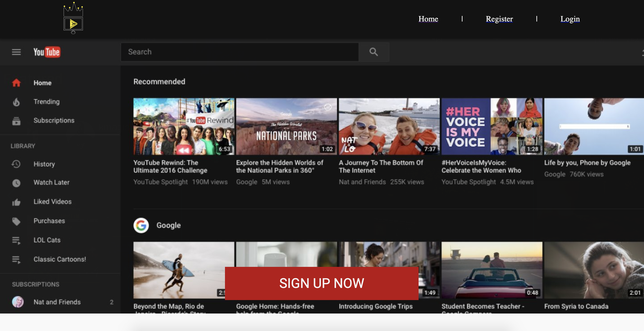Click YouTube Spotlight channel under Rewind video

click(160, 182)
